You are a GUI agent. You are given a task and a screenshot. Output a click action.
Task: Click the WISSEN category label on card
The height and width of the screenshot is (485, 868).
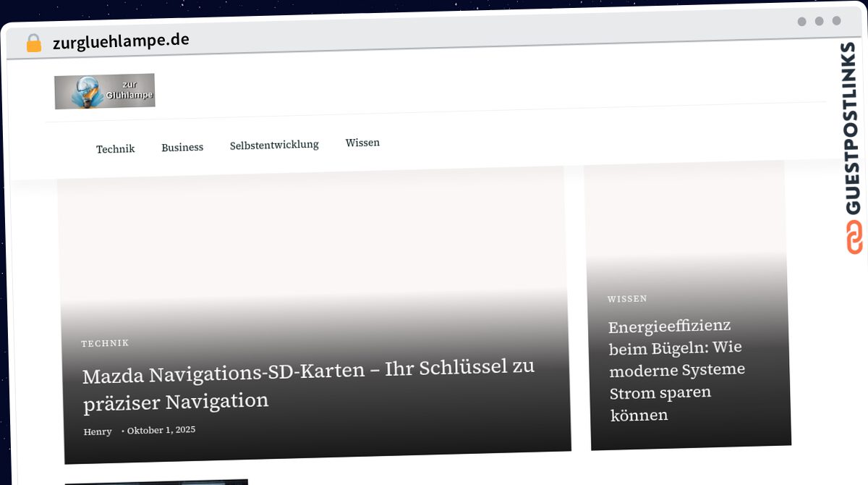(627, 298)
